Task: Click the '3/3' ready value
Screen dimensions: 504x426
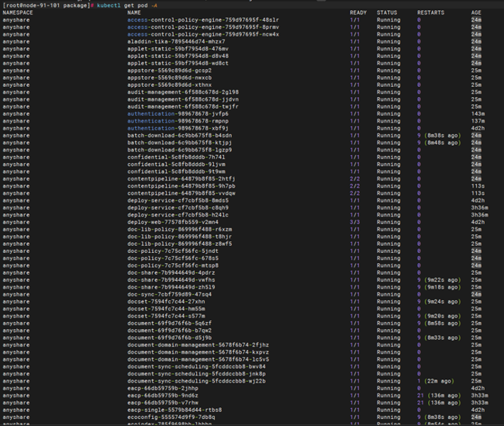Action: 355,223
